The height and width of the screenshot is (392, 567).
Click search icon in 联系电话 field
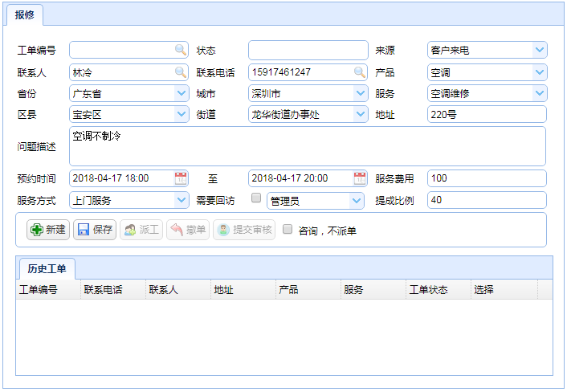pos(360,72)
